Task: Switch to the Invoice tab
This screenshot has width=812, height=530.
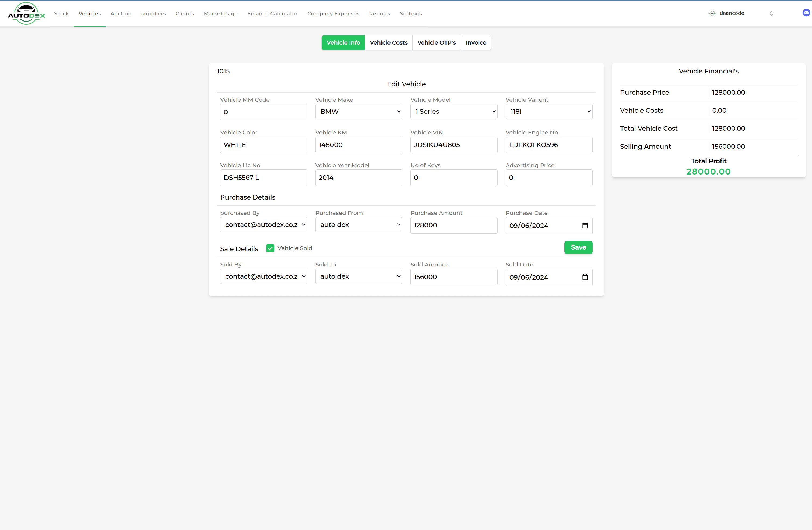Action: [476, 42]
